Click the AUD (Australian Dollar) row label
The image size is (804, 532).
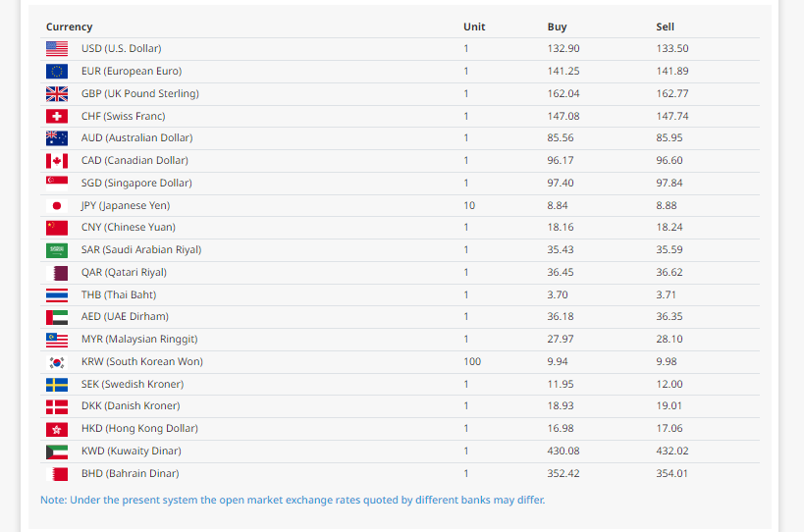(136, 137)
